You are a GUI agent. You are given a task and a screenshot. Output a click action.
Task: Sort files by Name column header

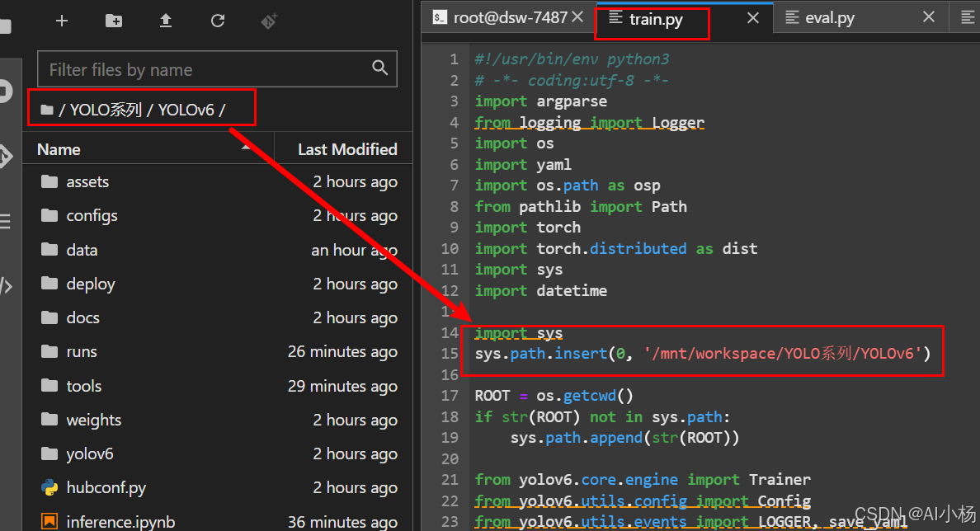59,149
